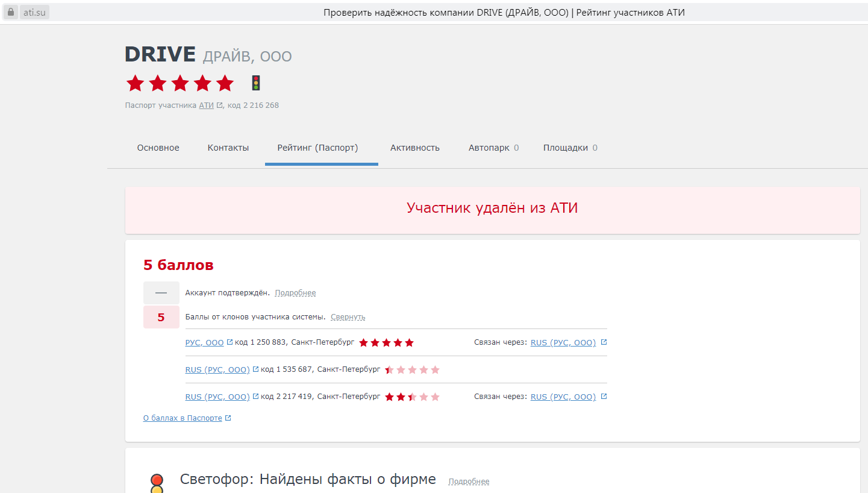Click external icon after first Связан через link
Screen dimensions: 868x493
point(604,342)
